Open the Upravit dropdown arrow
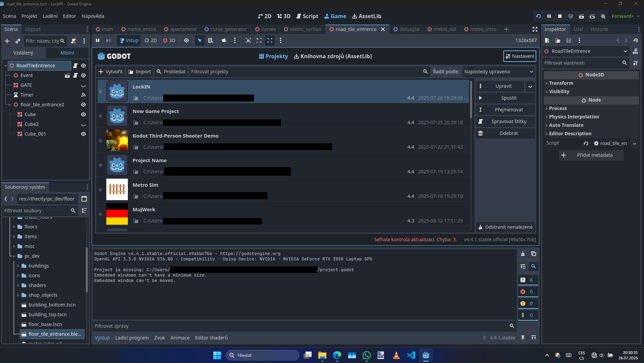 (530, 86)
